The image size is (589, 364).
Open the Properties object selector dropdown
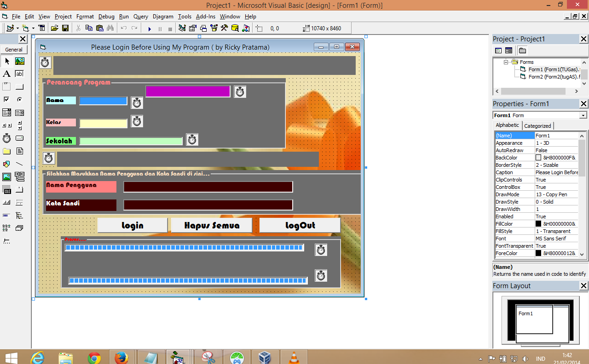(583, 115)
